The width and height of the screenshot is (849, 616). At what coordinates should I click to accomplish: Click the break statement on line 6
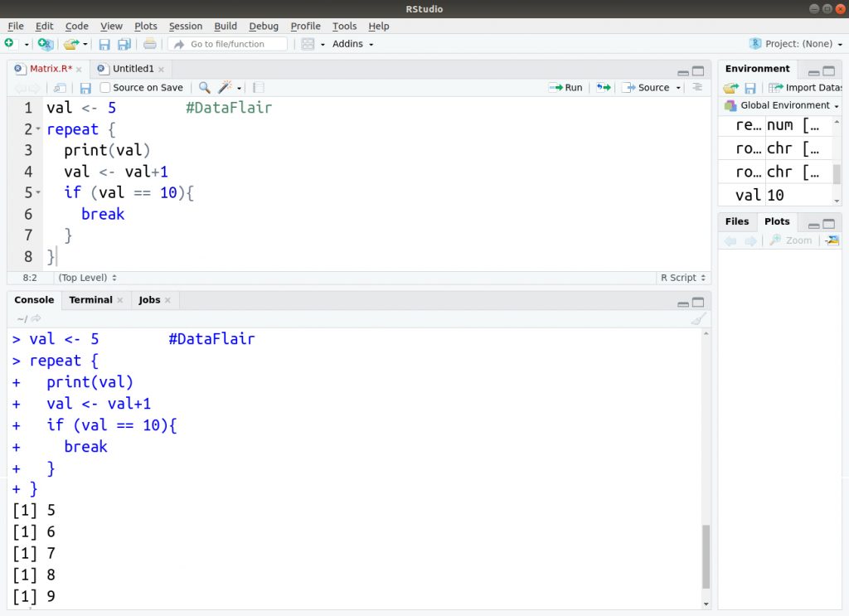click(x=103, y=214)
